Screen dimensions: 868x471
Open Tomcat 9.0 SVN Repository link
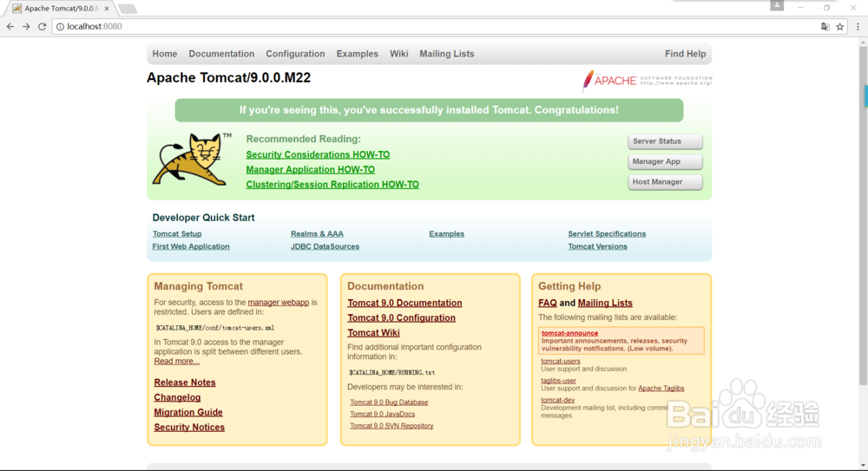(391, 426)
